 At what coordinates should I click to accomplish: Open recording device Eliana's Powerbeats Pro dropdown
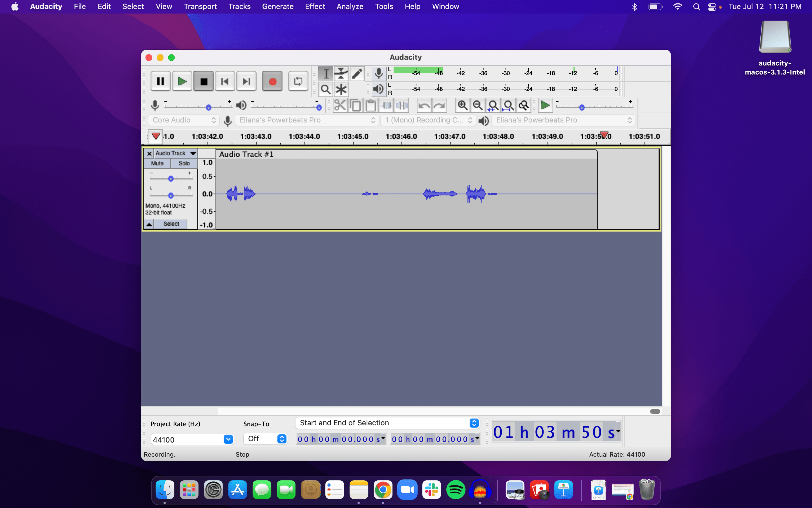[307, 120]
